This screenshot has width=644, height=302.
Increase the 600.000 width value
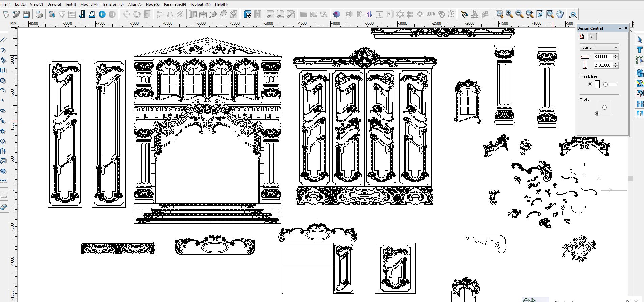[x=616, y=55]
